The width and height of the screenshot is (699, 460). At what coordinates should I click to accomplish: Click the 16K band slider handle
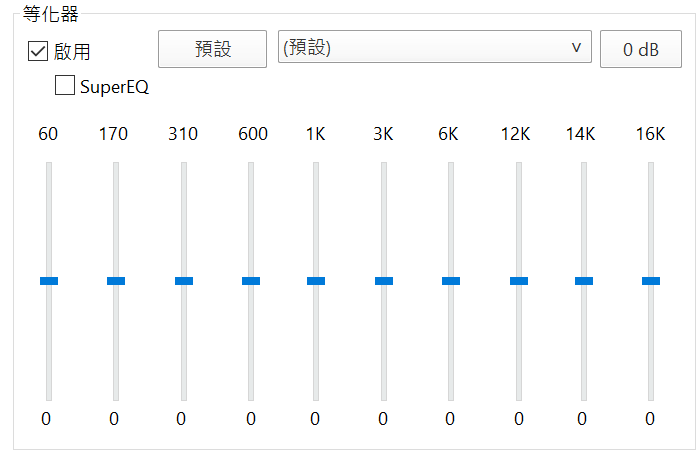pos(651,281)
